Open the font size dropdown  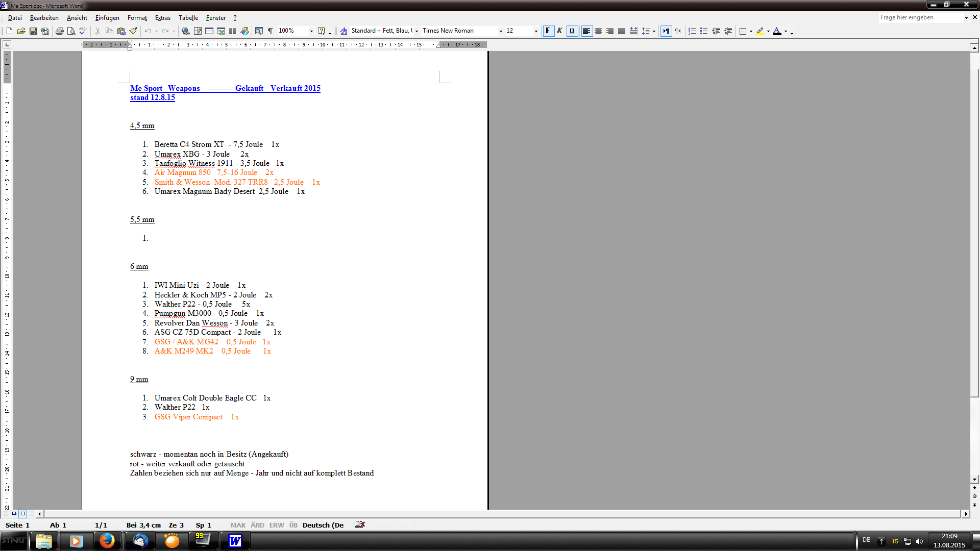click(x=536, y=31)
